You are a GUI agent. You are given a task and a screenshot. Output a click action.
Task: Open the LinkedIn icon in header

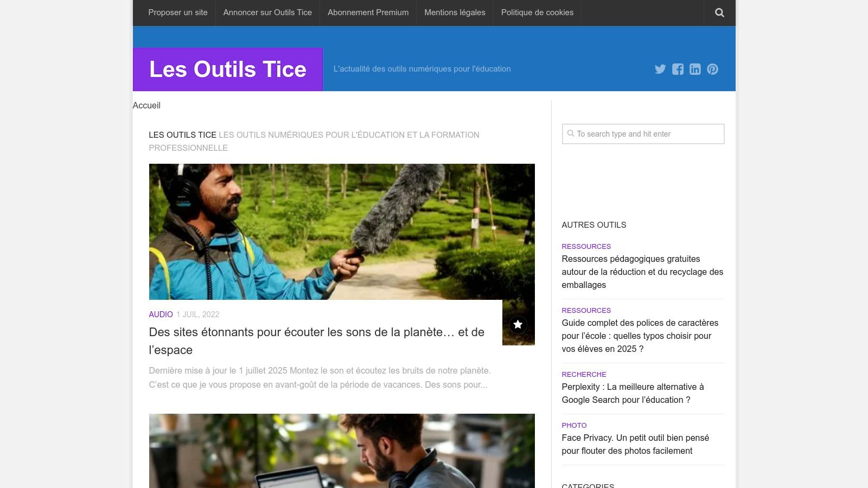[x=695, y=69]
